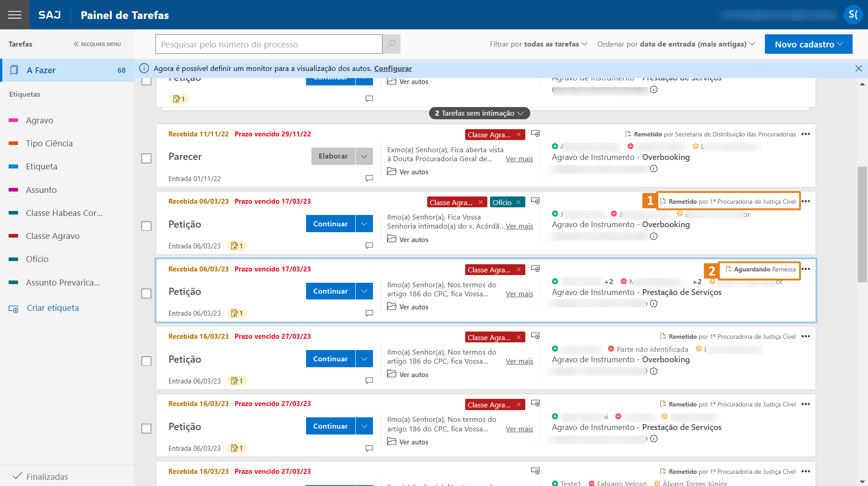
Task: Open Ordenar por data de entrada dropdown
Action: pos(676,44)
